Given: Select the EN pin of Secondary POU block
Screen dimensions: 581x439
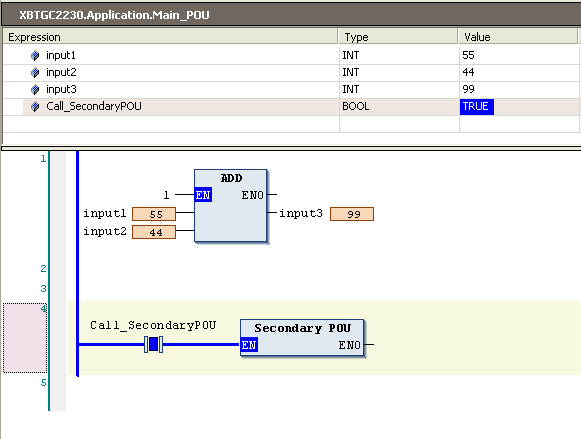Looking at the screenshot, I should (249, 345).
